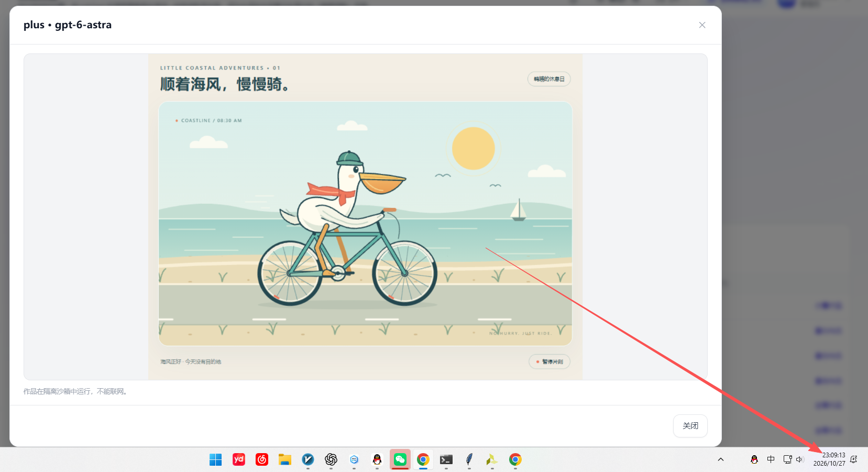Switch to the second Chrome taskbar icon

tap(515, 459)
